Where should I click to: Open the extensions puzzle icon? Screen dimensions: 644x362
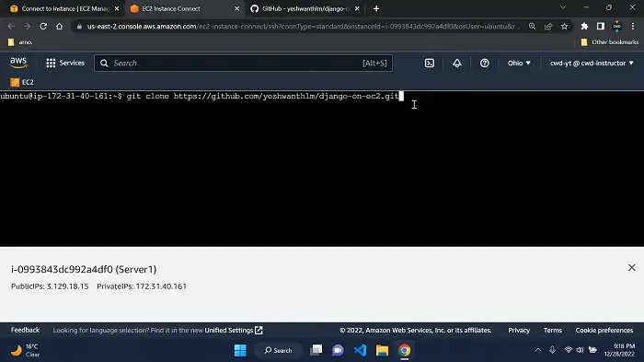coord(584,27)
